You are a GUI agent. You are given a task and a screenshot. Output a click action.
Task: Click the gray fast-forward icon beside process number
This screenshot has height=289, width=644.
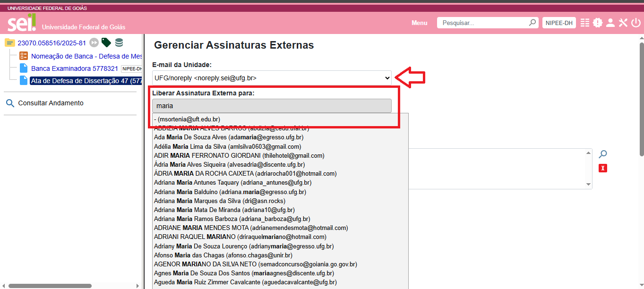pos(94,43)
